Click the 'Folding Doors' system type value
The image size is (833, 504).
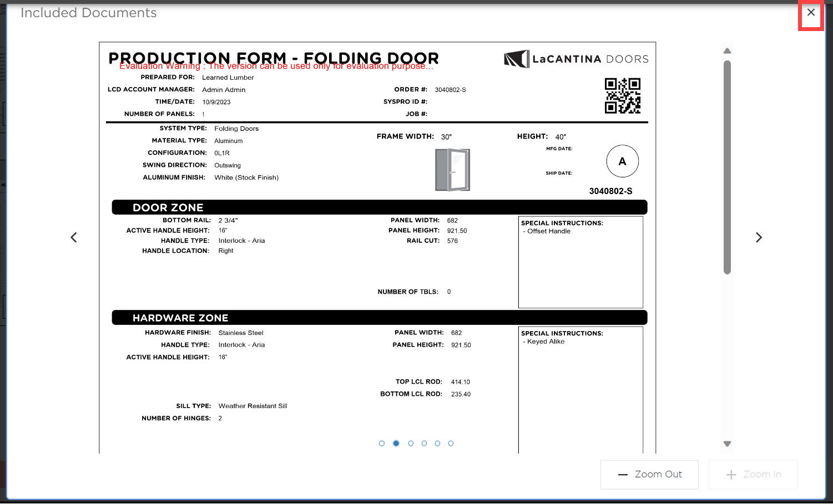click(236, 129)
